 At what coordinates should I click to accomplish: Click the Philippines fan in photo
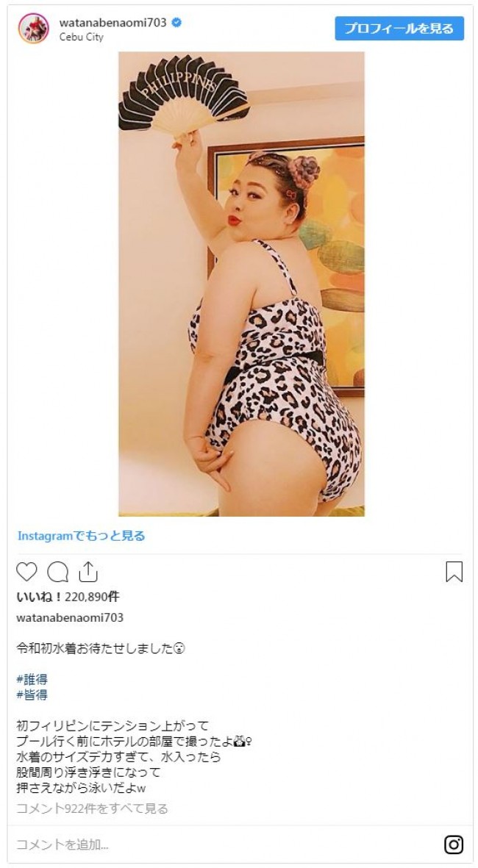(x=183, y=94)
